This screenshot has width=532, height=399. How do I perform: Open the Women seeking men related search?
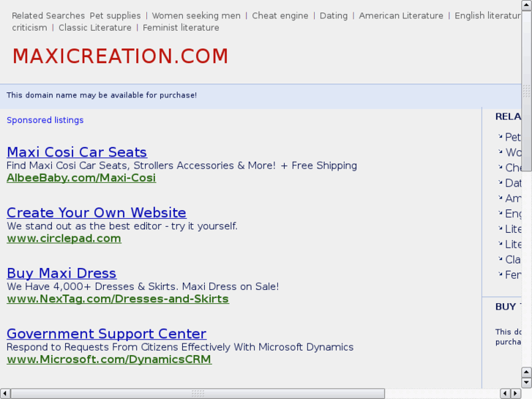pyautogui.click(x=196, y=16)
